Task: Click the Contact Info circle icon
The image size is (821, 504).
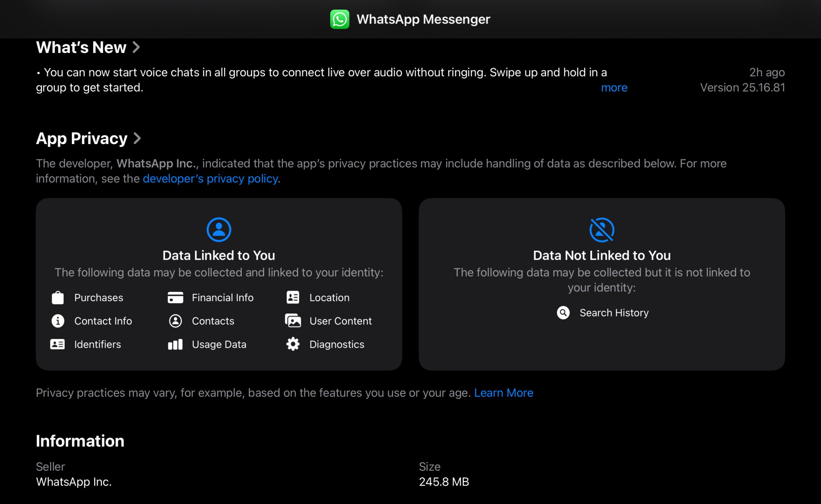Action: (x=58, y=321)
